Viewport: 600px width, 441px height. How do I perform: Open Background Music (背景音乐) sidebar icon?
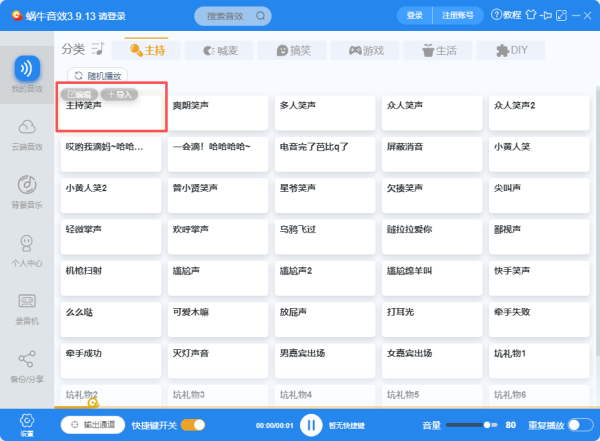click(x=27, y=185)
